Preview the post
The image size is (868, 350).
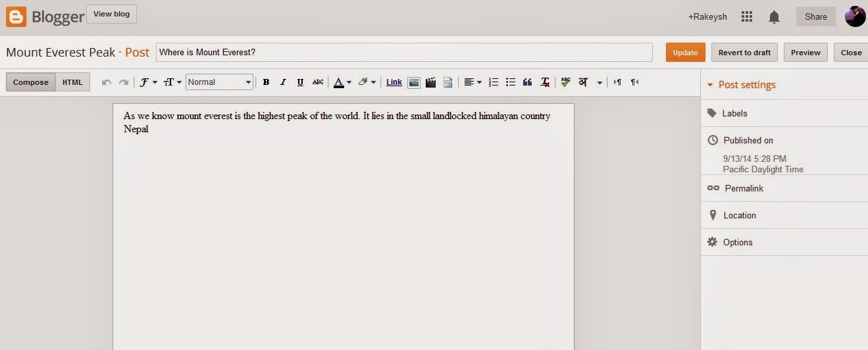805,53
